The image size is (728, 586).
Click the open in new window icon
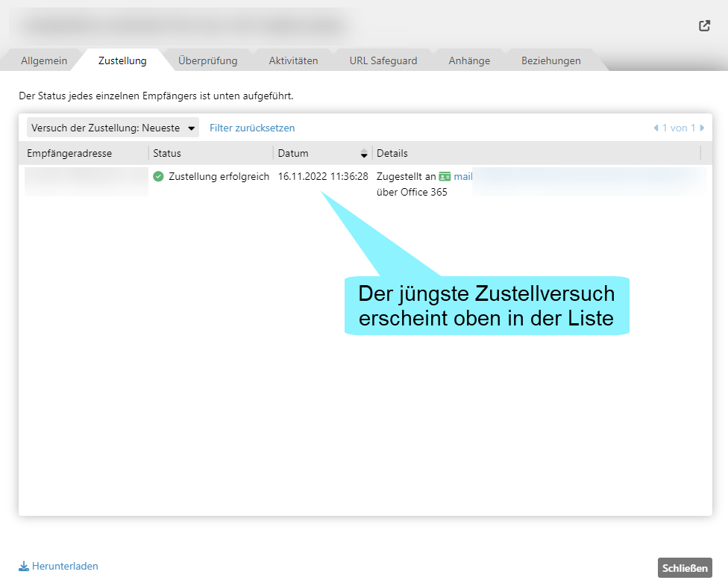tap(704, 26)
